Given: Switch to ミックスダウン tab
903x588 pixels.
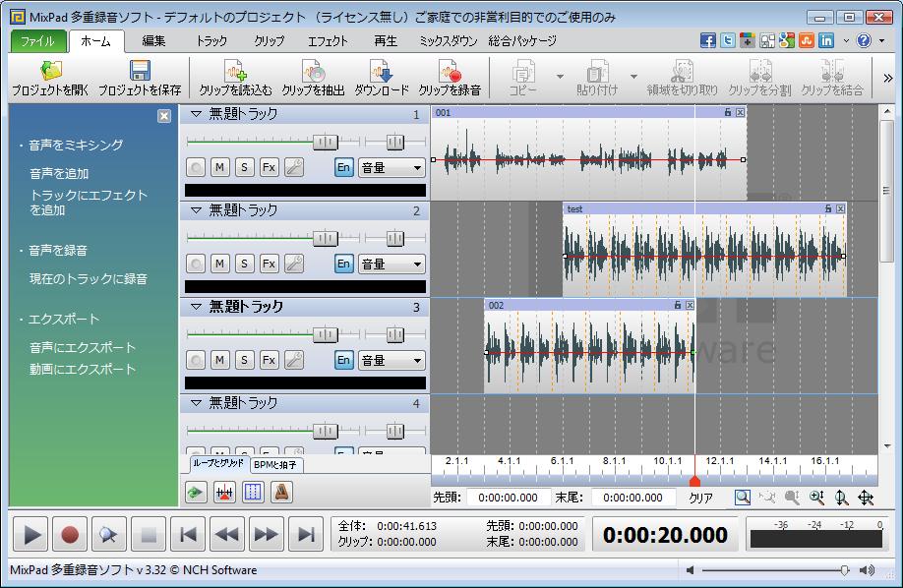Looking at the screenshot, I should click(448, 41).
